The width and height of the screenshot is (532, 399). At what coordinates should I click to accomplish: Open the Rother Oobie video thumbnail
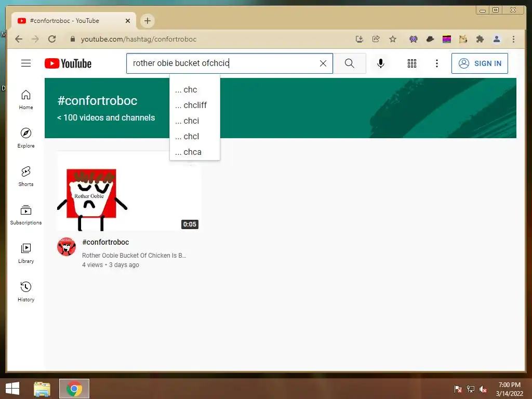coord(129,191)
